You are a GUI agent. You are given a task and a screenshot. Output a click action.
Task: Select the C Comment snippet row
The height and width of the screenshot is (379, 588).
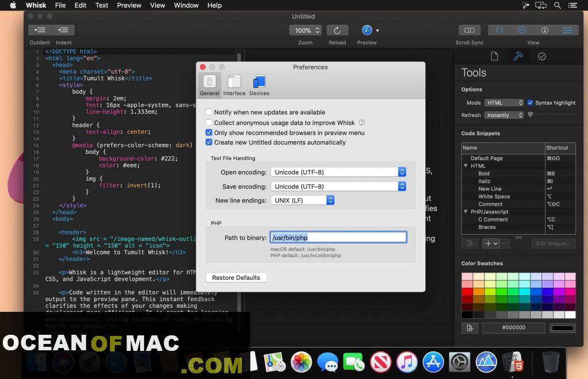coord(519,219)
